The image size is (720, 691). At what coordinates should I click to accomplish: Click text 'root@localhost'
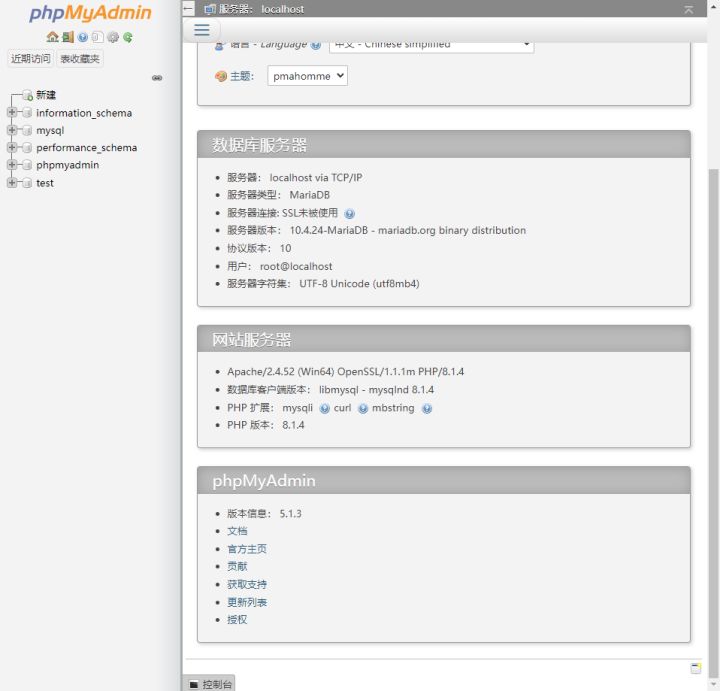296,266
